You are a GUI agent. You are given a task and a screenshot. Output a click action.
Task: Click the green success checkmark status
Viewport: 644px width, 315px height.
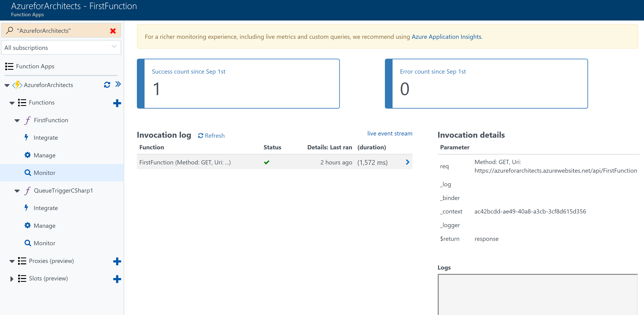[267, 162]
